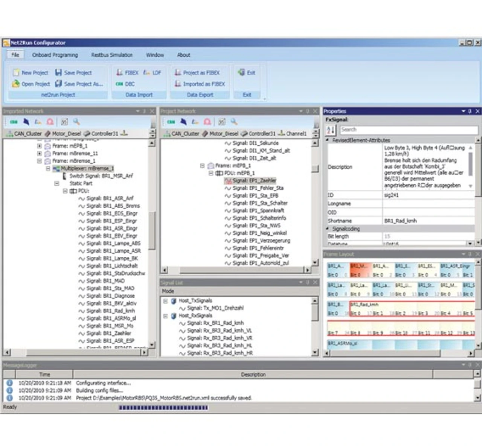
Task: Toggle auto-hide pin on Signal List panel
Action: click(x=308, y=282)
